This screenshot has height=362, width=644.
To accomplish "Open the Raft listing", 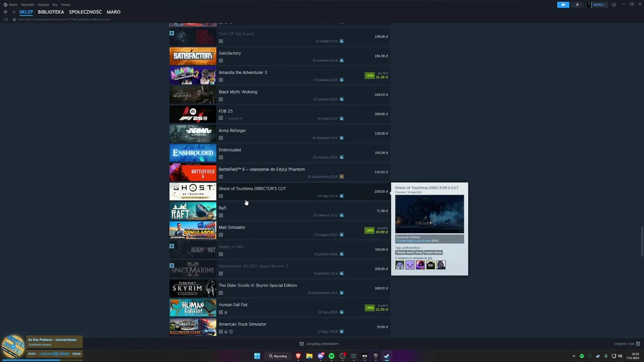I will point(280,211).
